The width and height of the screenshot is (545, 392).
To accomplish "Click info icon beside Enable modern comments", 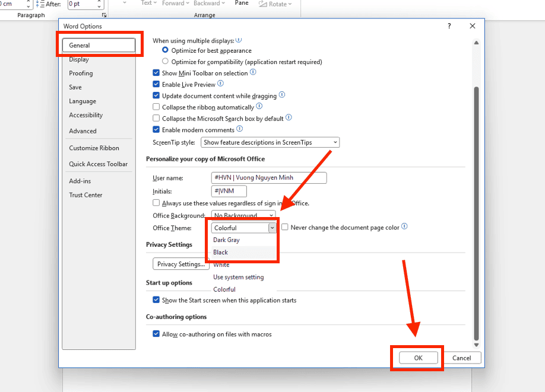I will coord(239,129).
